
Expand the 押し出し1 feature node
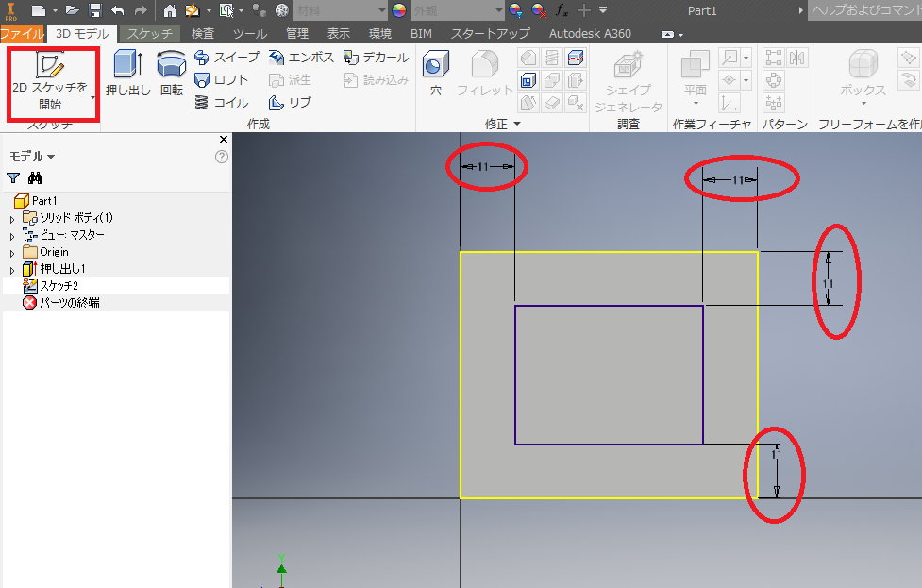12,270
